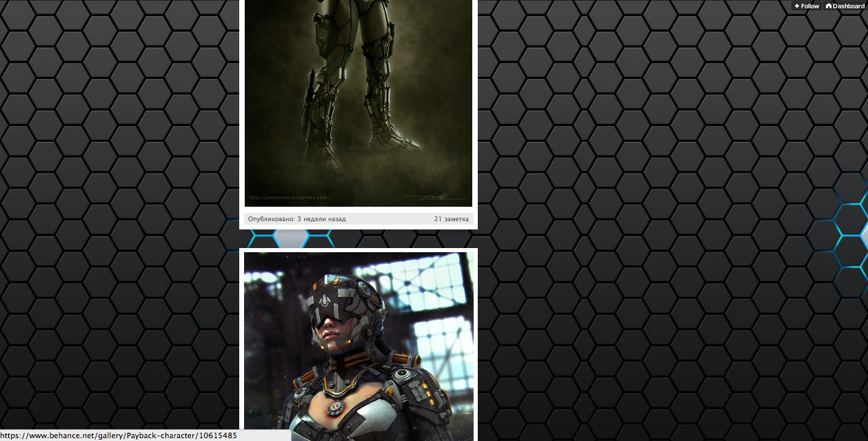
Task: Open the robot legs artwork post
Action: [x=359, y=103]
